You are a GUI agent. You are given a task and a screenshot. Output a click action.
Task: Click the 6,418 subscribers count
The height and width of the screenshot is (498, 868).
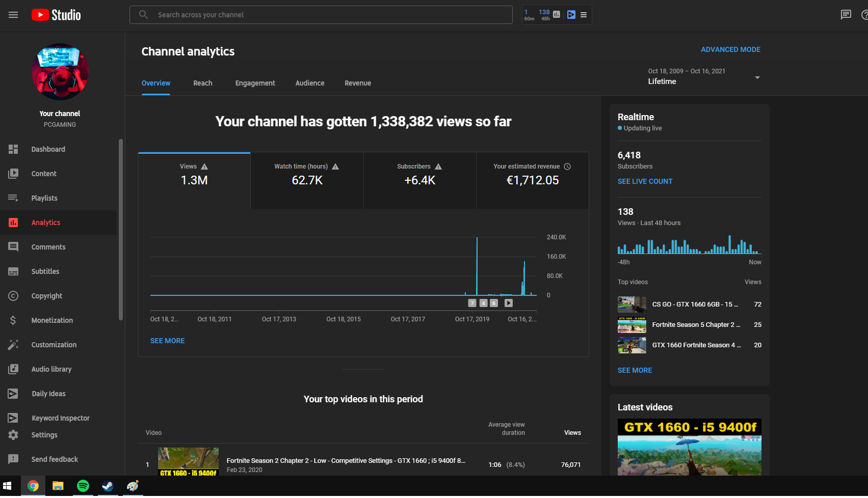tap(629, 155)
